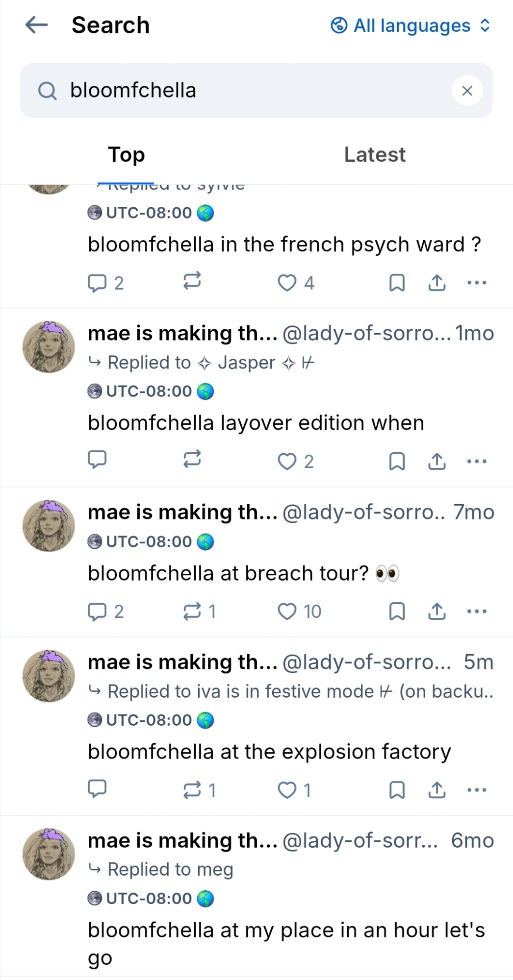Open avatar on the 7mo breach tour post
The height and width of the screenshot is (980, 513).
point(49,526)
